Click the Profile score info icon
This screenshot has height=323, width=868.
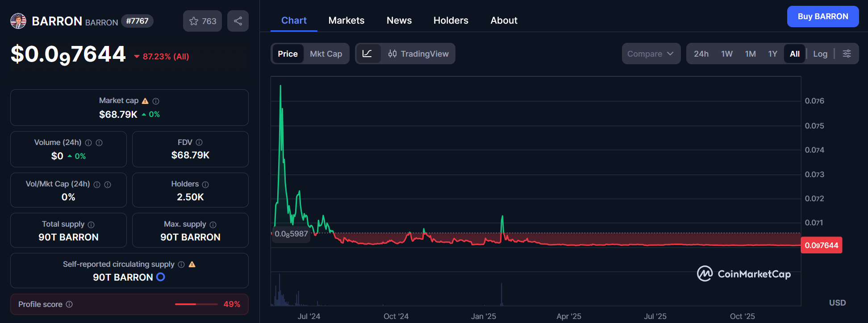pyautogui.click(x=69, y=304)
